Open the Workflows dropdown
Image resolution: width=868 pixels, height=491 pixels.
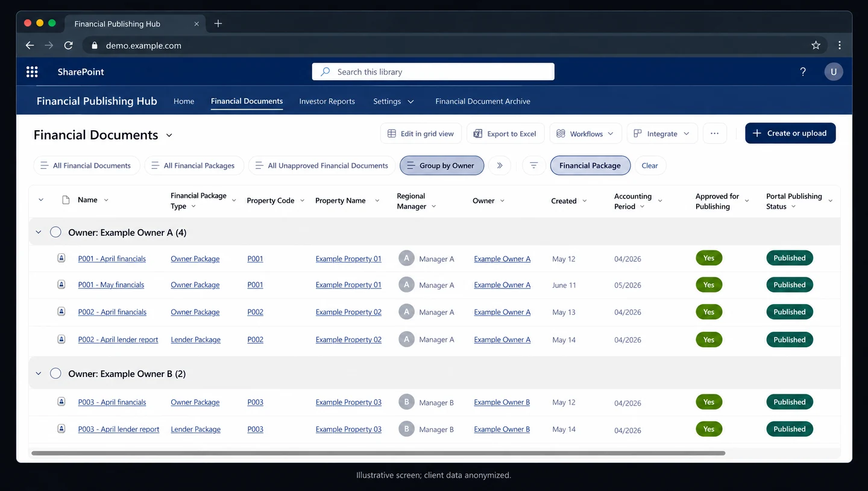[x=585, y=133]
